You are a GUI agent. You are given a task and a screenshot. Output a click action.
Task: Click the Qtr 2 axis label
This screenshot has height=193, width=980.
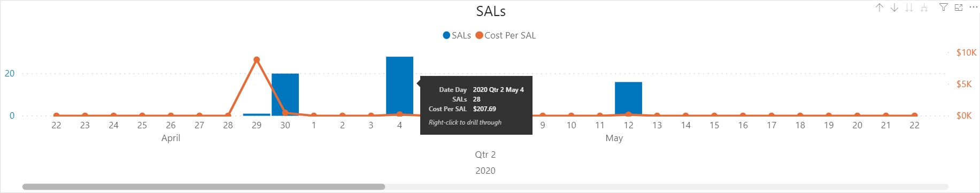click(x=485, y=155)
